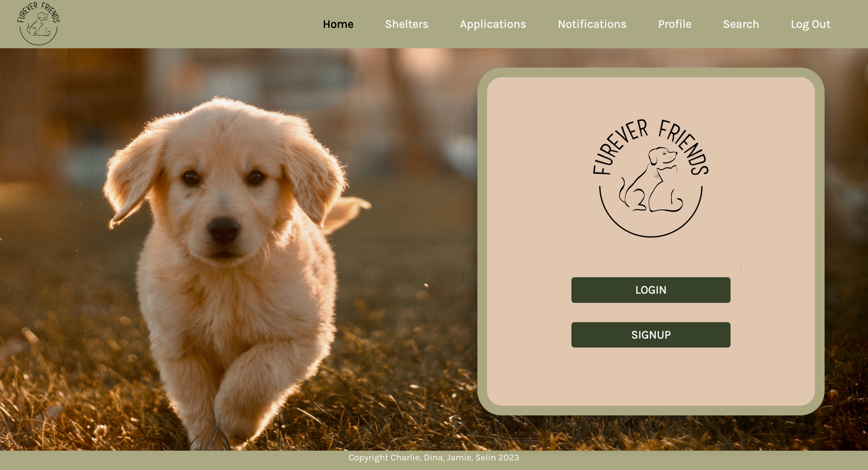Open the Profile navigation icon
868x470 pixels.
click(x=674, y=24)
